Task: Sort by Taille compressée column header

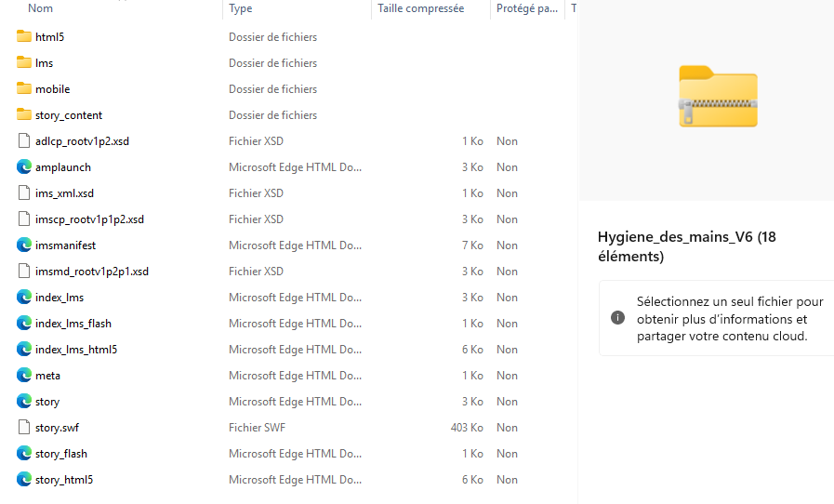Action: (x=420, y=8)
